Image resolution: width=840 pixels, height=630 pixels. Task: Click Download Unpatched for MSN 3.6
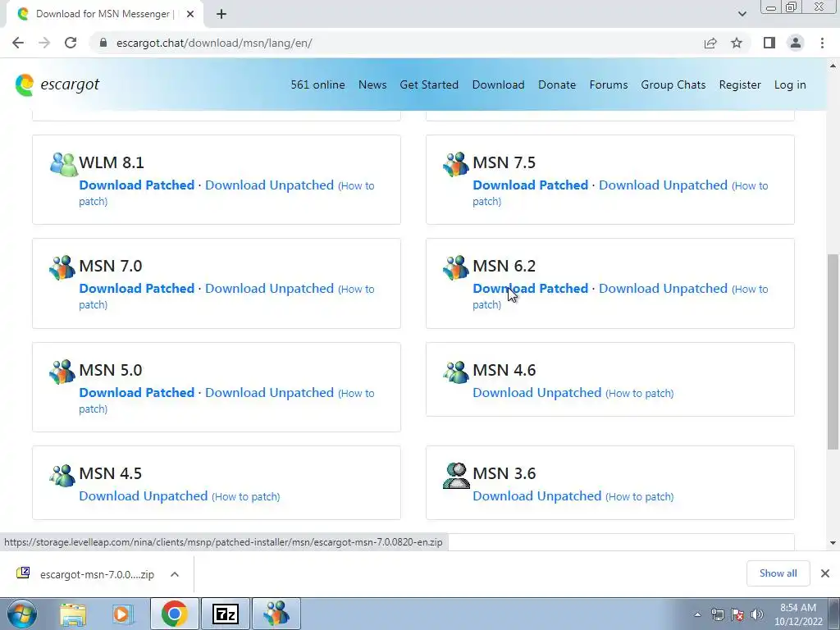coord(537,496)
